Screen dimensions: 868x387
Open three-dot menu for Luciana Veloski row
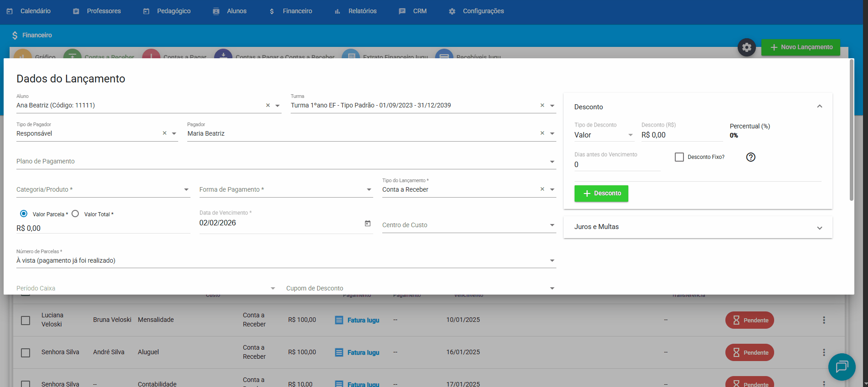click(823, 320)
